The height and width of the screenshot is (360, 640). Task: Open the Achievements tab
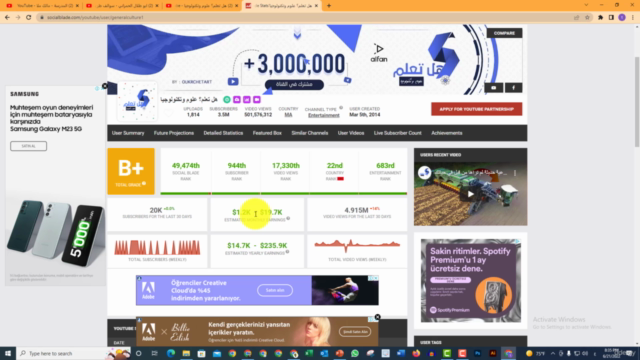(x=447, y=133)
